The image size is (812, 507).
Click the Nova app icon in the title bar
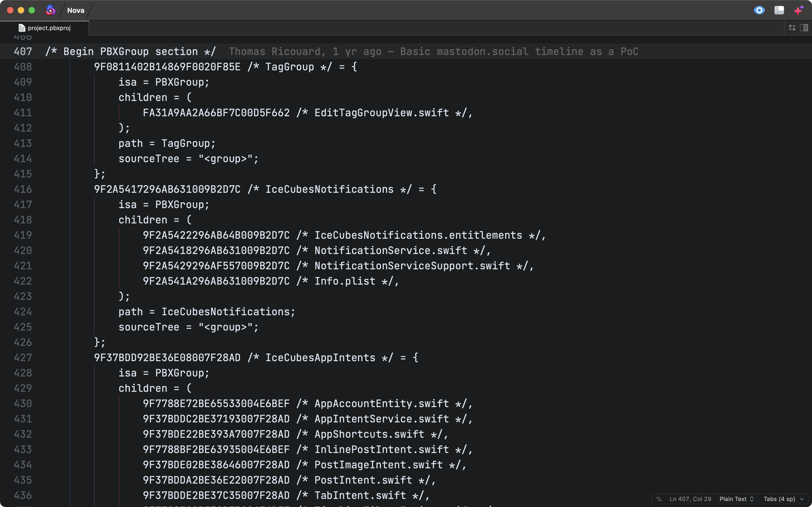click(51, 10)
